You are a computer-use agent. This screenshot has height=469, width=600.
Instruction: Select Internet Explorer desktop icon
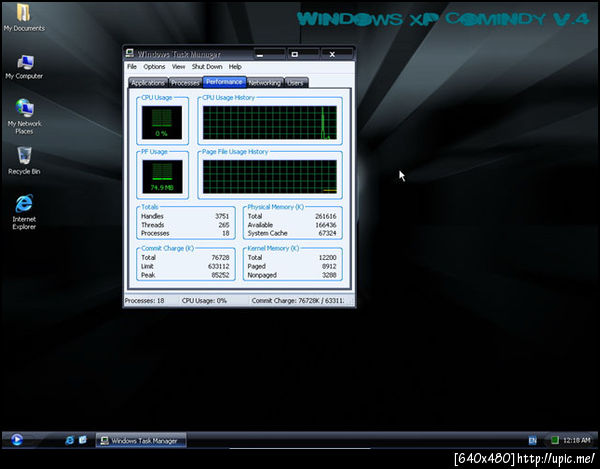coord(24,212)
